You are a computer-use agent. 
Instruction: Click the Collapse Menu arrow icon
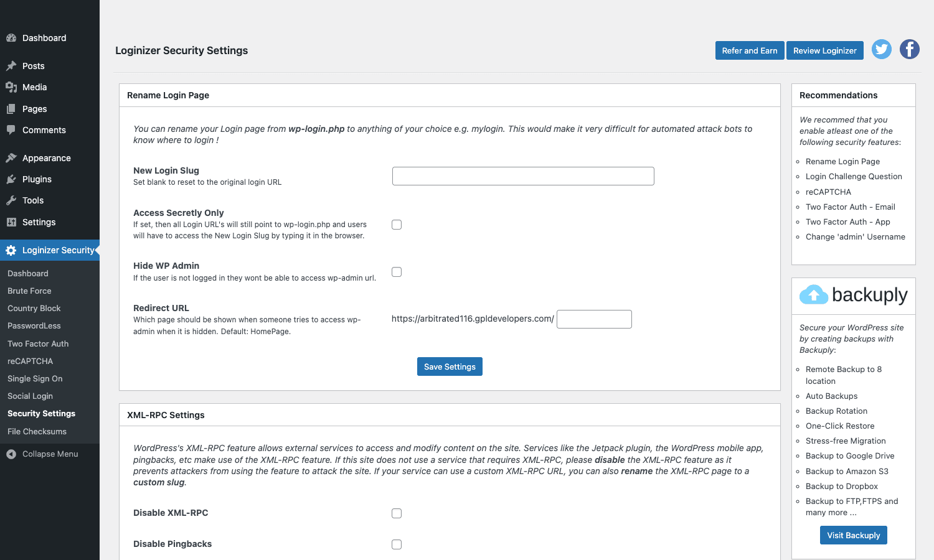(11, 454)
